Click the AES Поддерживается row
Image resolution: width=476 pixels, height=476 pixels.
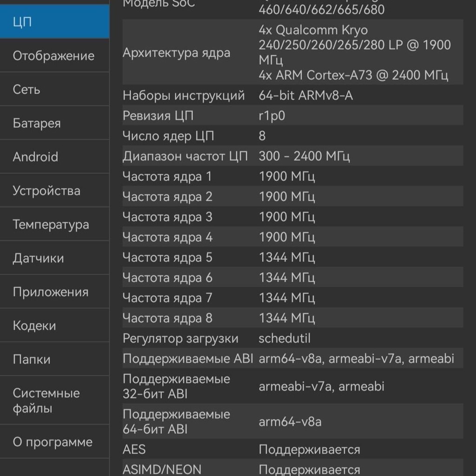click(x=293, y=449)
